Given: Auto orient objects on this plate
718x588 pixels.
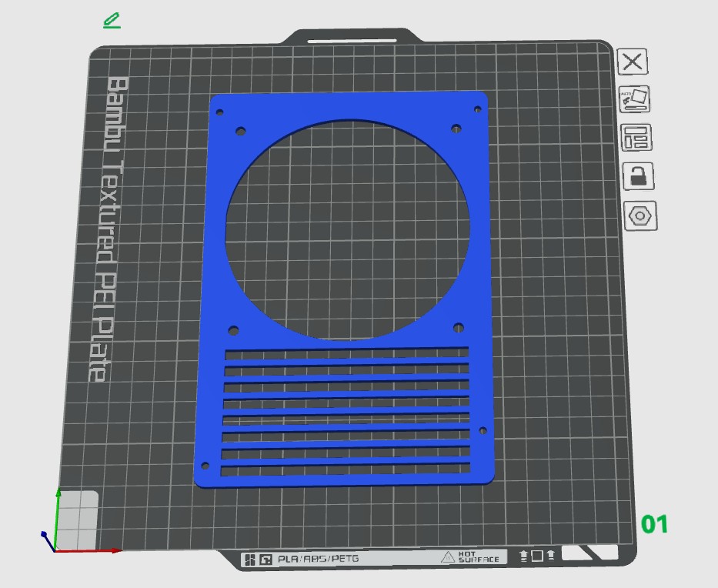Looking at the screenshot, I should 635,100.
